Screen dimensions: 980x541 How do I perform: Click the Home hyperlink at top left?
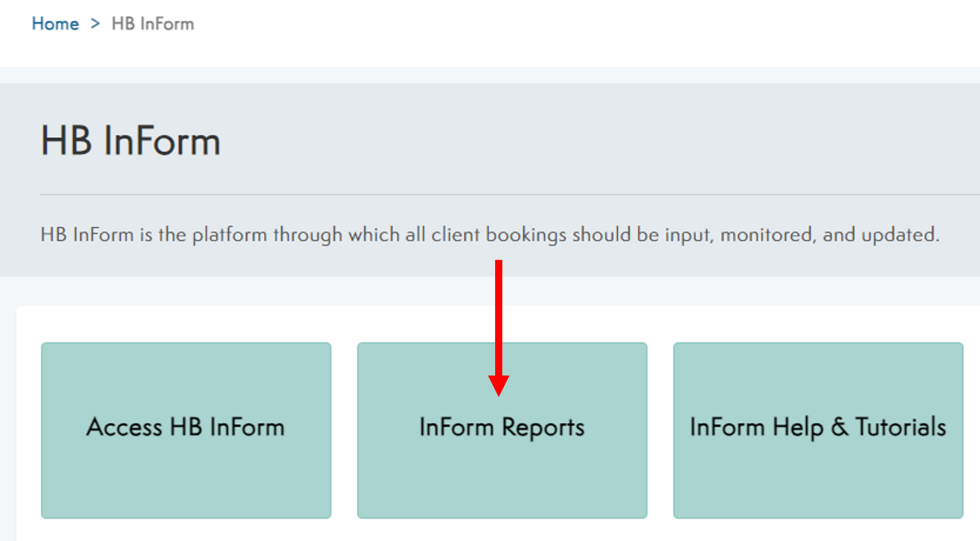[x=55, y=24]
